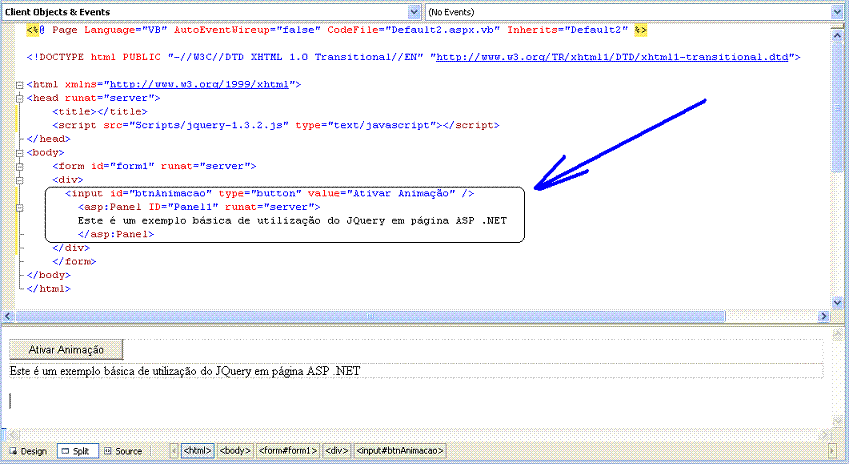
Task: Collapse the head tag outline node
Action: click(19, 99)
